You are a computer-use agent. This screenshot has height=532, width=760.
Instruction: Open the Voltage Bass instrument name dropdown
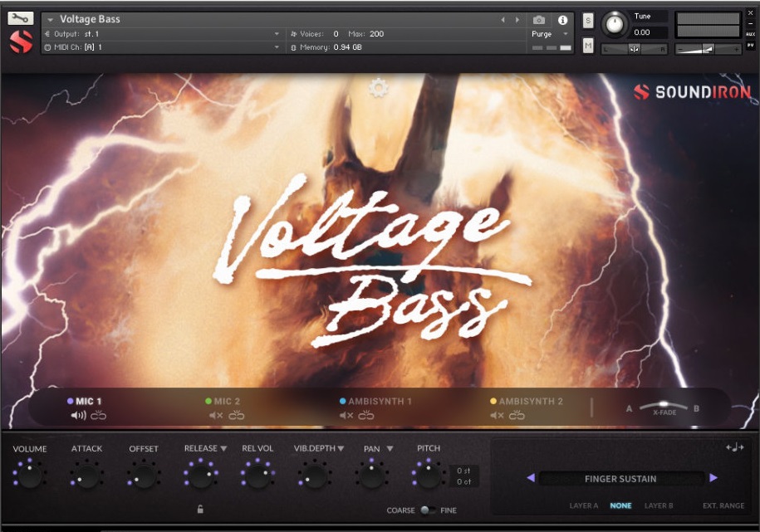pyautogui.click(x=50, y=20)
